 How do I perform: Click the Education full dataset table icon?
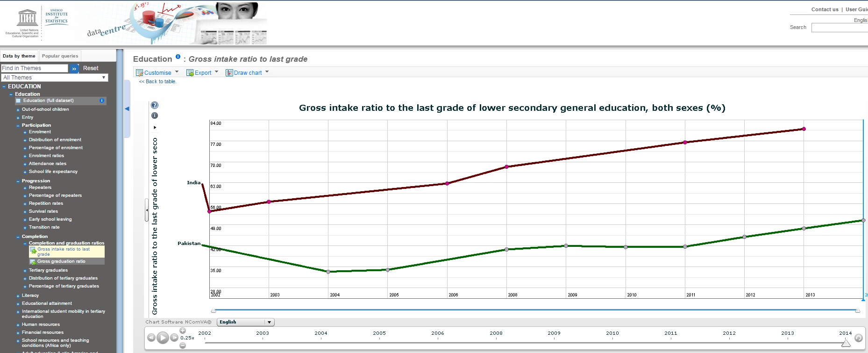pos(18,101)
